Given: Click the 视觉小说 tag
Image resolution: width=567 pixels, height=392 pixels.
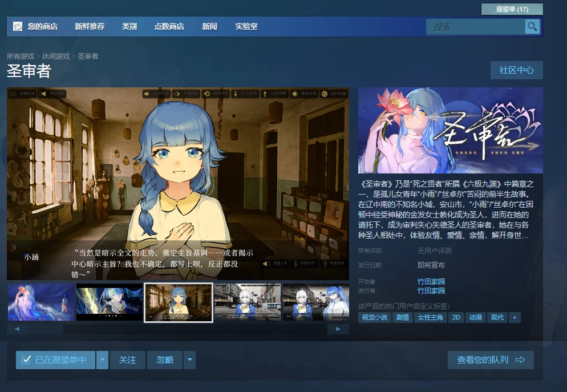Looking at the screenshot, I should [x=375, y=317].
